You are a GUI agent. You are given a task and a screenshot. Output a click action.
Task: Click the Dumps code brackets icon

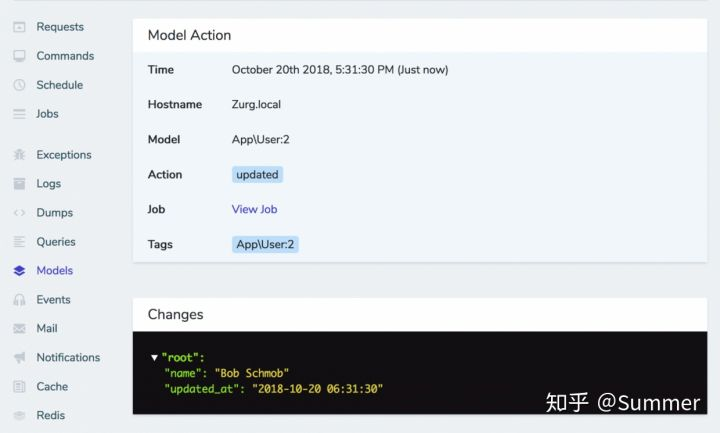[19, 213]
